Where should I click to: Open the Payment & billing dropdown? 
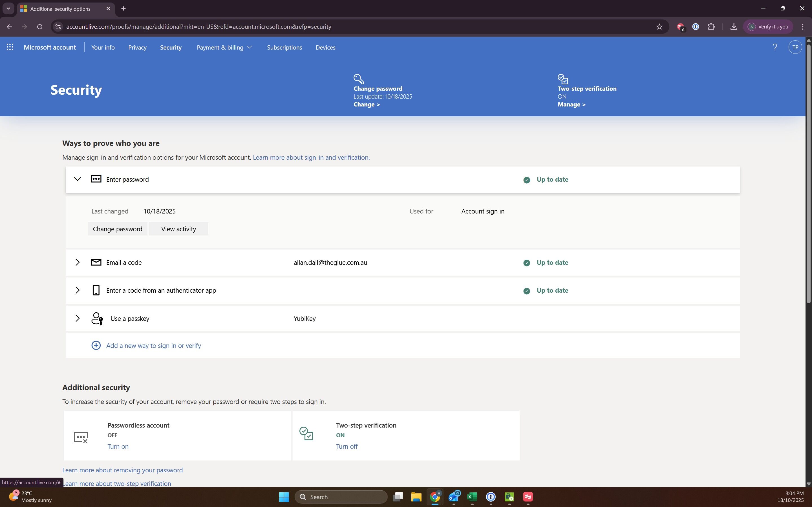click(224, 47)
